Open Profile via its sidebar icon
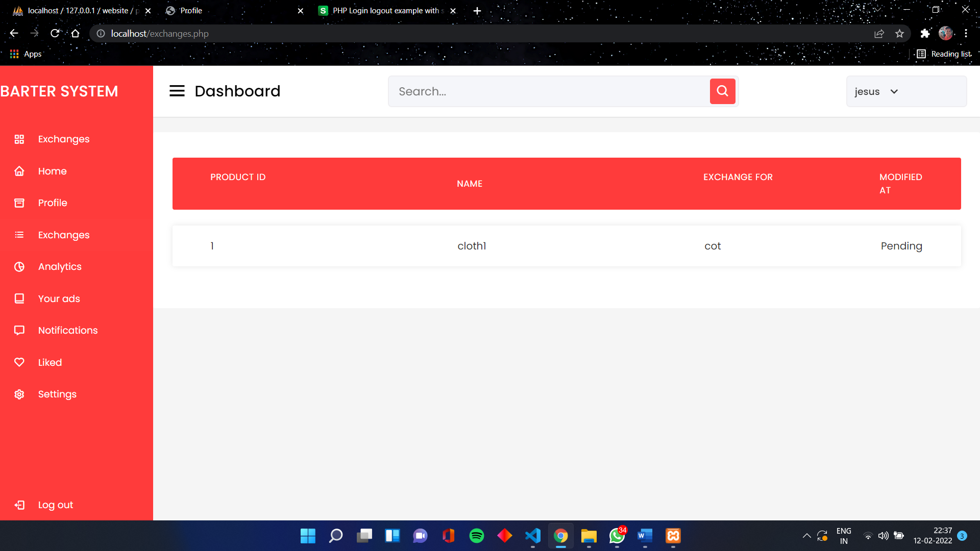Viewport: 980px width, 551px height. (x=19, y=203)
